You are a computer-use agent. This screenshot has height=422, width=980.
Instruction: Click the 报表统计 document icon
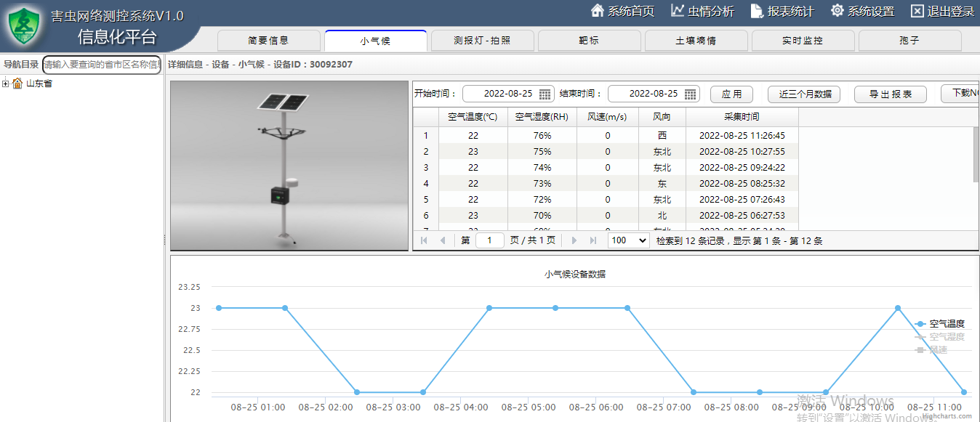(x=756, y=10)
